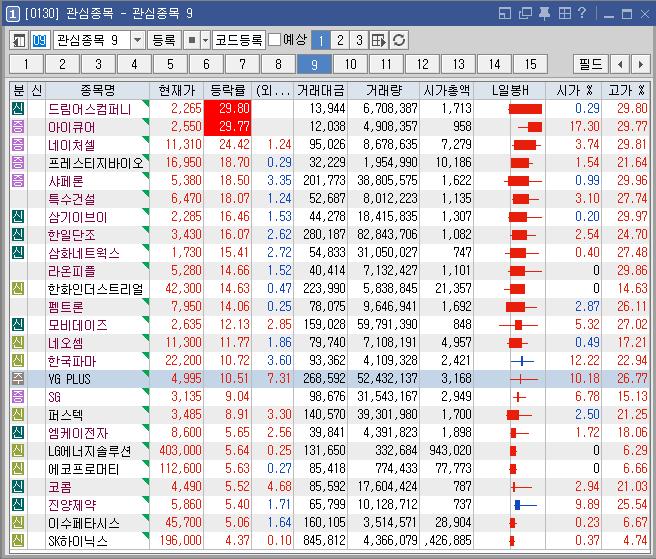Click the pin icon in title bar
656x559 pixels.
coord(544,13)
